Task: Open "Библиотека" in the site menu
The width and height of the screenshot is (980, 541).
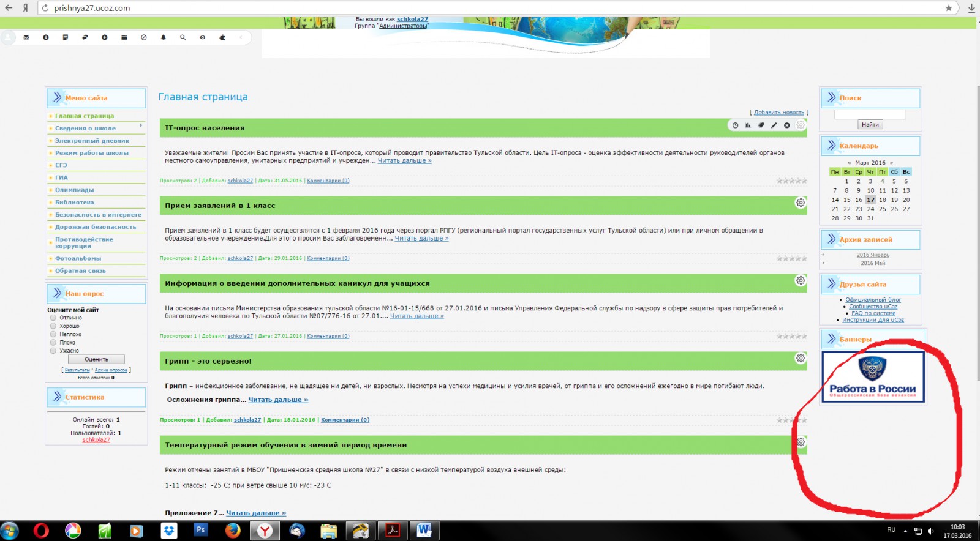Action: (x=75, y=202)
